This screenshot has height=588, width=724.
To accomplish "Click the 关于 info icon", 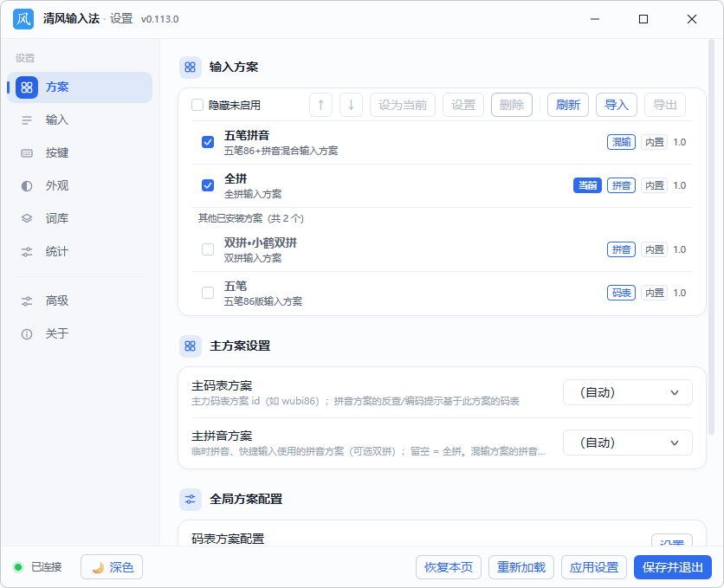I will (x=27, y=334).
